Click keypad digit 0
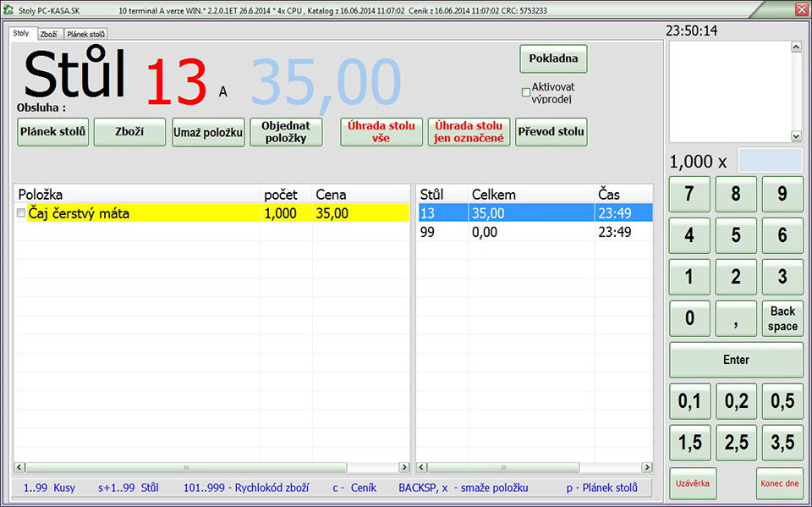The width and height of the screenshot is (812, 507). point(689,318)
